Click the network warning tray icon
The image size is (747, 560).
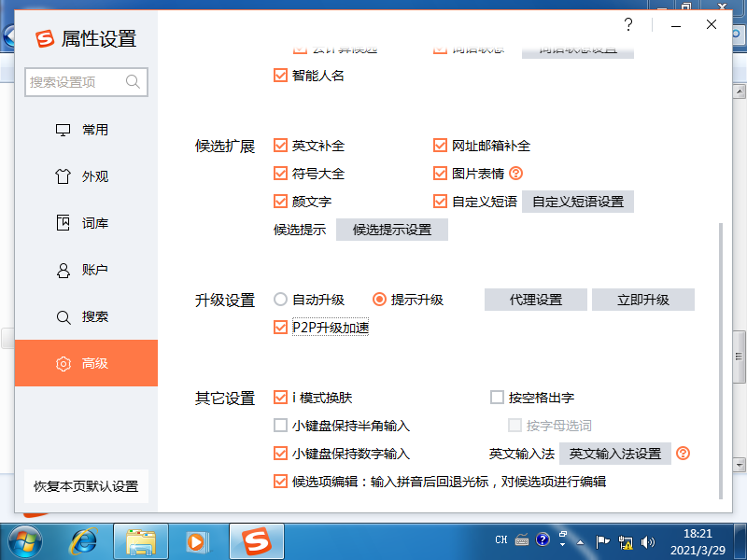[x=625, y=542]
